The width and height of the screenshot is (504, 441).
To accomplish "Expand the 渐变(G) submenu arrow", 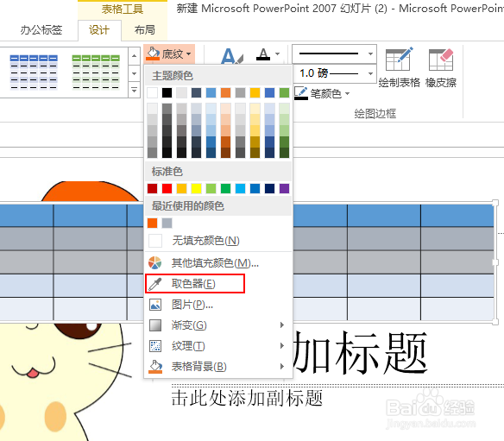I will click(x=282, y=325).
